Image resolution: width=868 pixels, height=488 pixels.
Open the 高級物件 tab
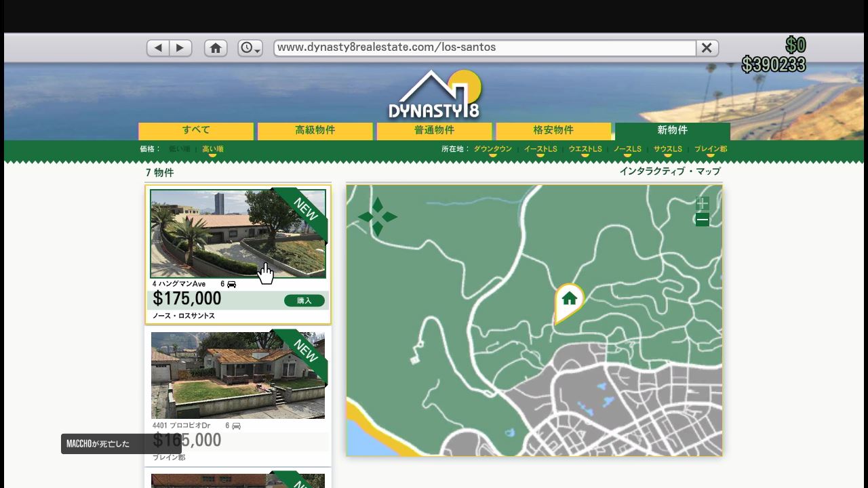click(315, 131)
